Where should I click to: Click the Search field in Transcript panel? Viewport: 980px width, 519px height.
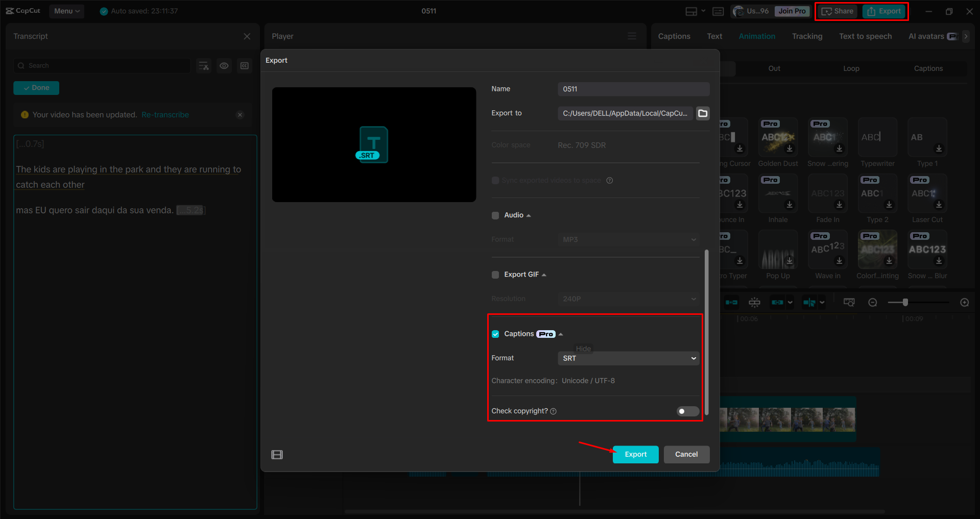tap(102, 65)
